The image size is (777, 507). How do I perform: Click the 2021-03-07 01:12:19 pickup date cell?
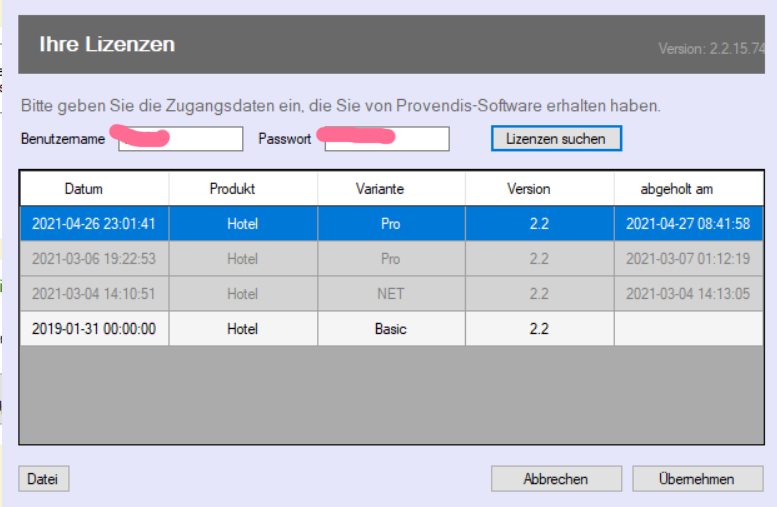688,259
